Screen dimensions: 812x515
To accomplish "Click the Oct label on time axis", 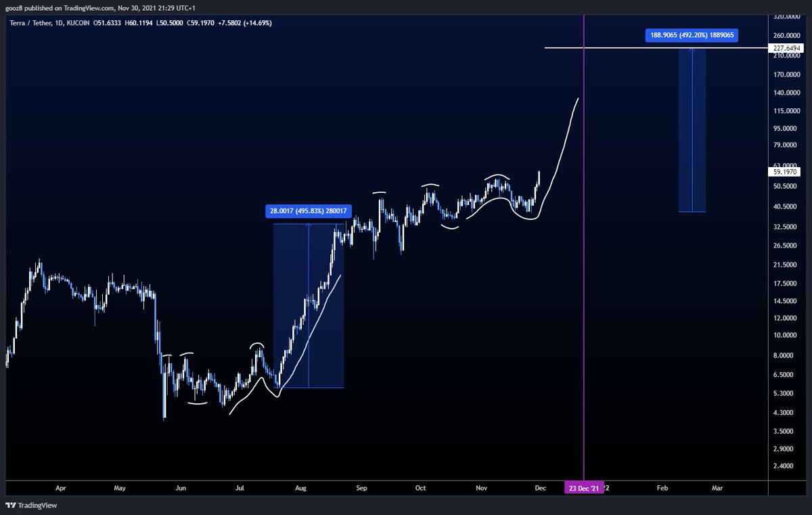I will pos(420,487).
